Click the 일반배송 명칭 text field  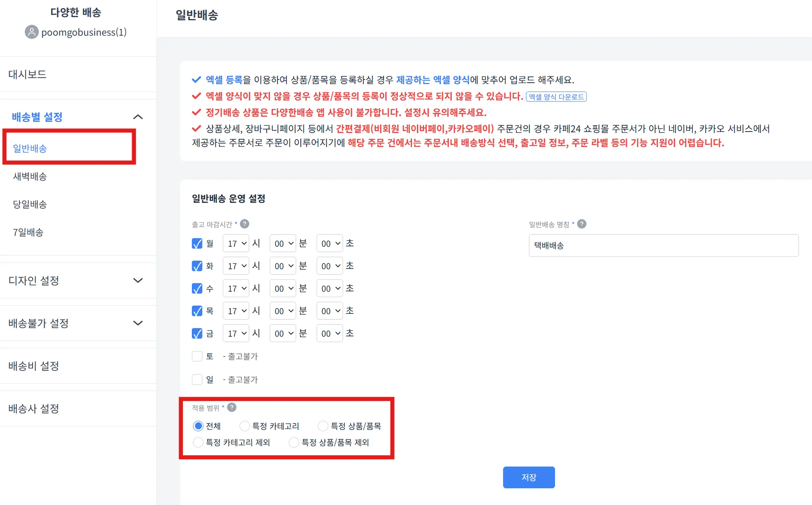[663, 245]
